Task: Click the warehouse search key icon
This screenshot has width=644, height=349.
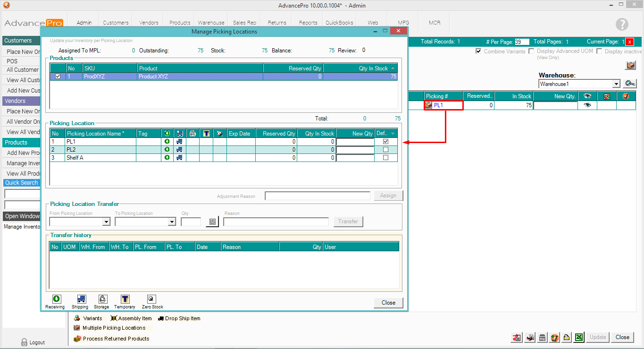Action: click(630, 84)
